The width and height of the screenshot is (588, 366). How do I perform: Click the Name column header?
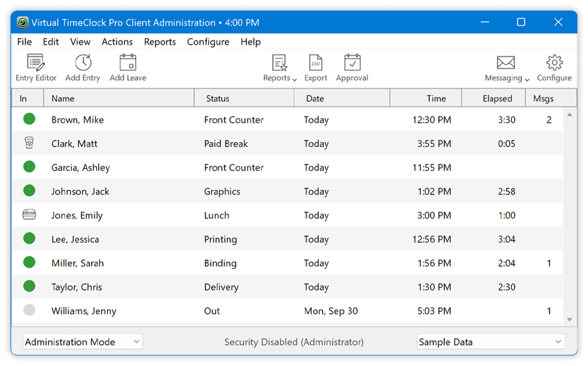pos(119,98)
